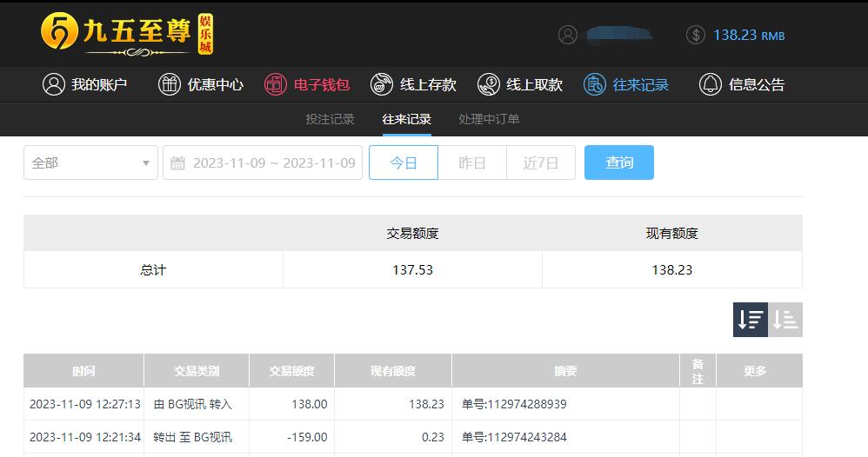
Task: Click timestamp 2023-11-09 12:27:13
Action: [84, 405]
